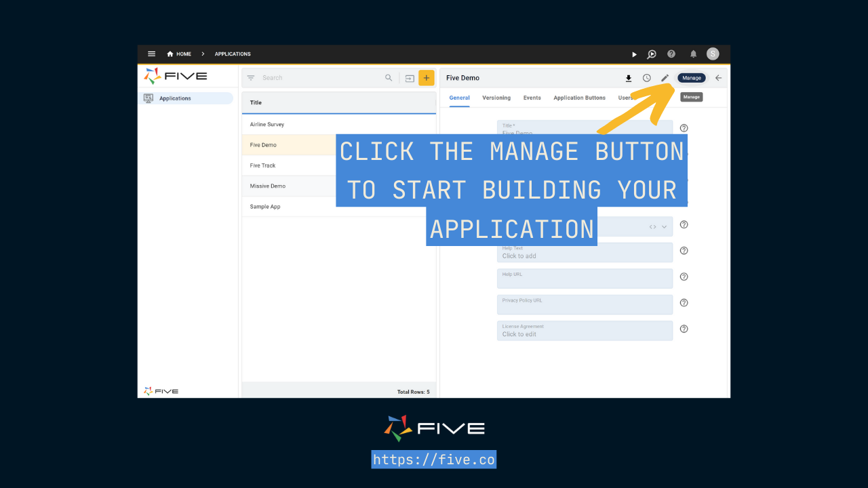This screenshot has width=868, height=488.
Task: Open notifications with the bell icon
Action: coord(693,54)
